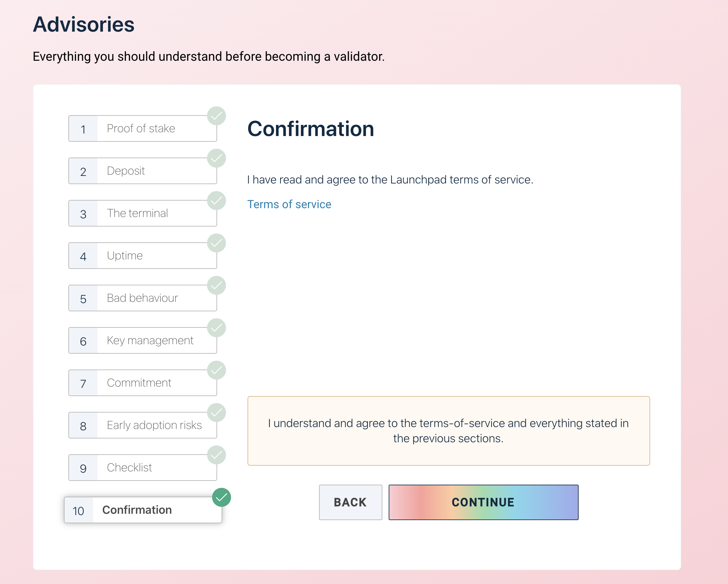Select step 4 Uptime

click(x=142, y=256)
